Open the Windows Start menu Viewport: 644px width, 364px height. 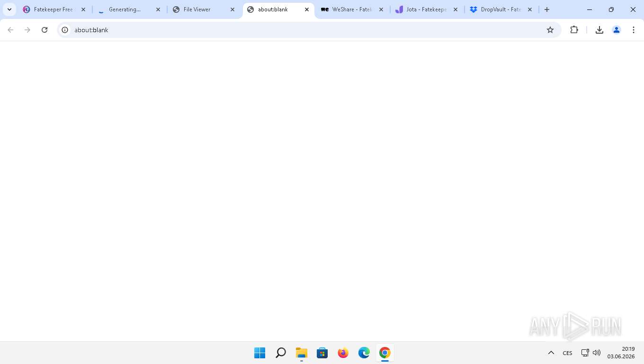[259, 353]
